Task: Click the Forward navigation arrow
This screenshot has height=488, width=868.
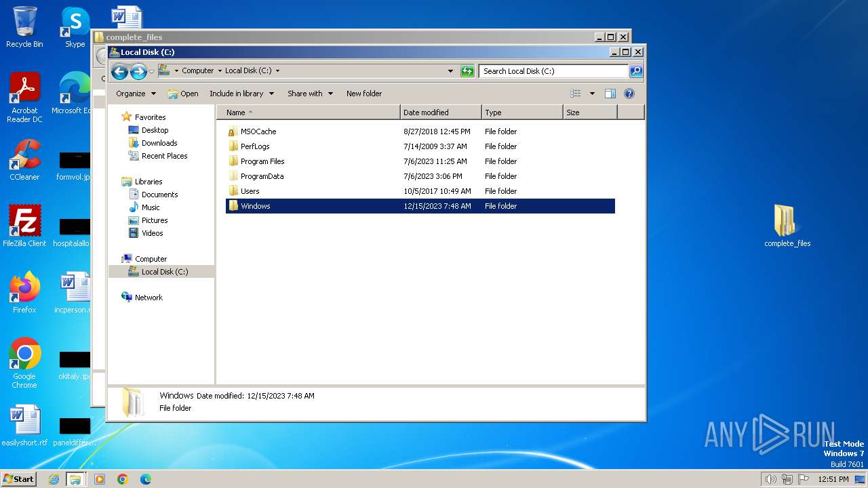Action: (138, 71)
